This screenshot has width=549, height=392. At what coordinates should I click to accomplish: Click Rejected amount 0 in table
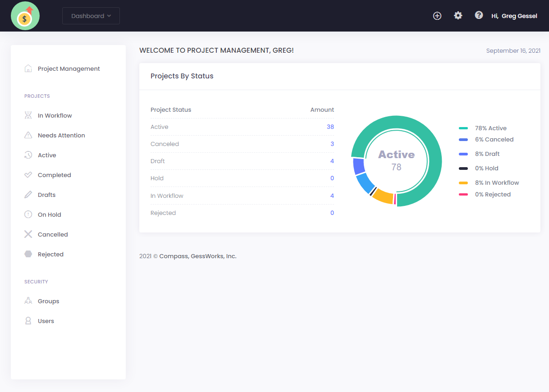point(332,213)
